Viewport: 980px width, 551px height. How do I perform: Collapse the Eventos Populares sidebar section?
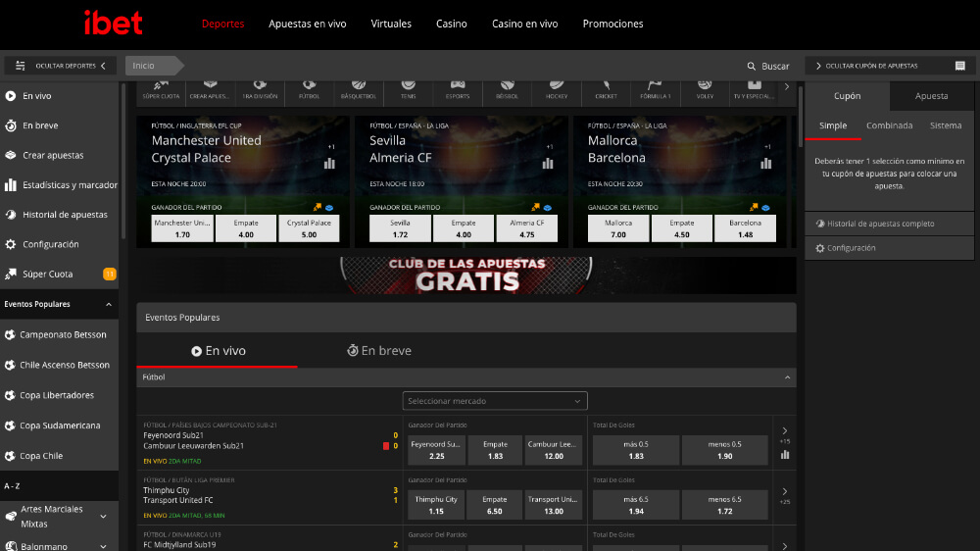click(109, 305)
